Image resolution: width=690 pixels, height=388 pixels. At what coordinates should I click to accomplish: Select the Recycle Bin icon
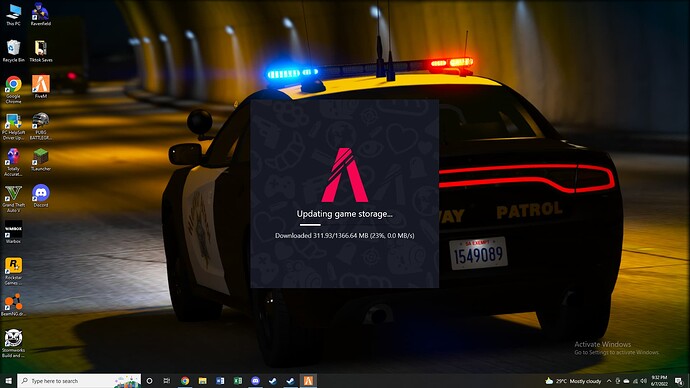tap(13, 51)
